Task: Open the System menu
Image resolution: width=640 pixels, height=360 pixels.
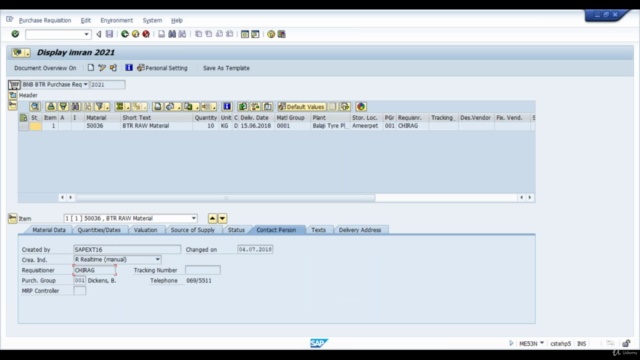Action: pyautogui.click(x=152, y=20)
